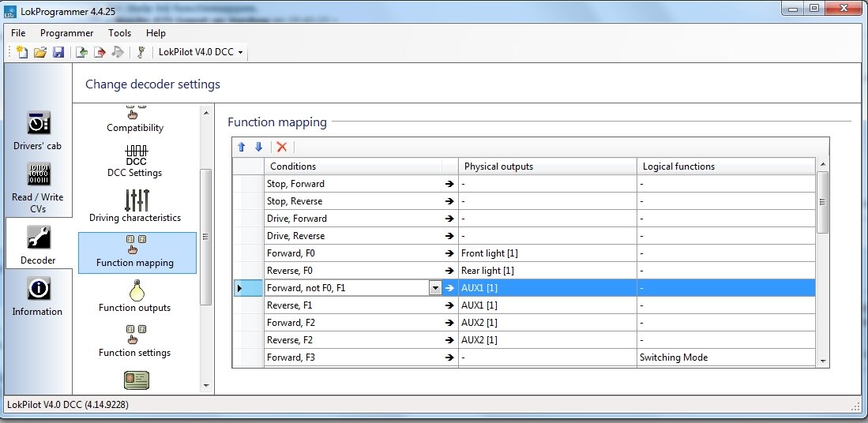Image resolution: width=868 pixels, height=423 pixels.
Task: Open DCC Settings page
Action: coord(135,162)
